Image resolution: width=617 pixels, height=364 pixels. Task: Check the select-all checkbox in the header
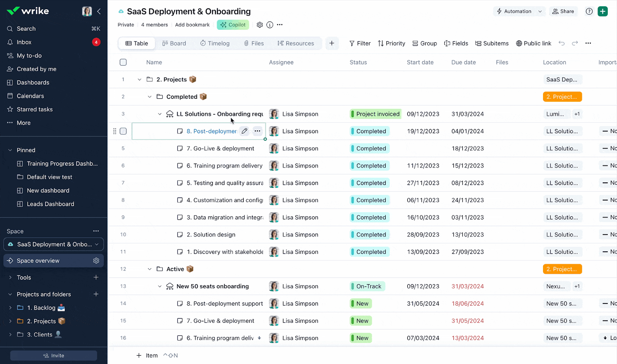(x=123, y=62)
